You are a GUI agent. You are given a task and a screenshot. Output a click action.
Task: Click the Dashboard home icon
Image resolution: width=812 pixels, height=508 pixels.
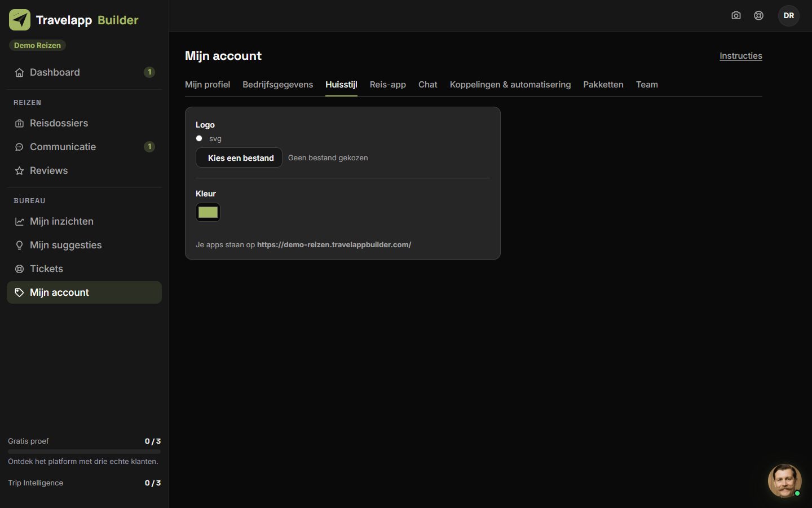pyautogui.click(x=19, y=72)
